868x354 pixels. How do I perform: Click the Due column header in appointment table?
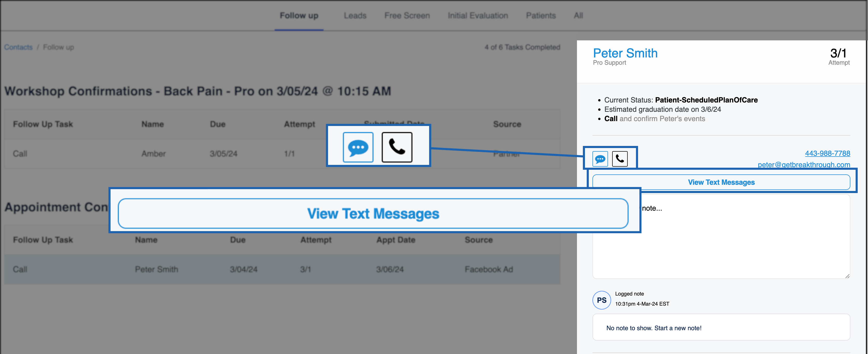(237, 240)
